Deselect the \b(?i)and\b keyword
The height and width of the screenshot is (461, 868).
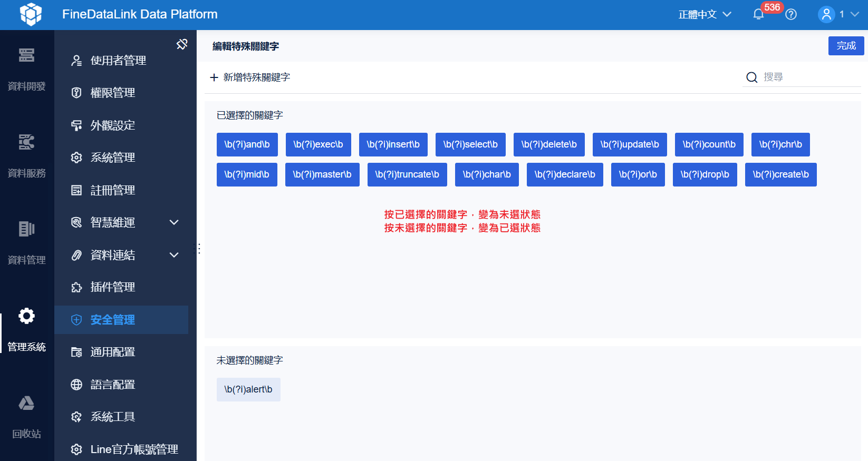(247, 144)
